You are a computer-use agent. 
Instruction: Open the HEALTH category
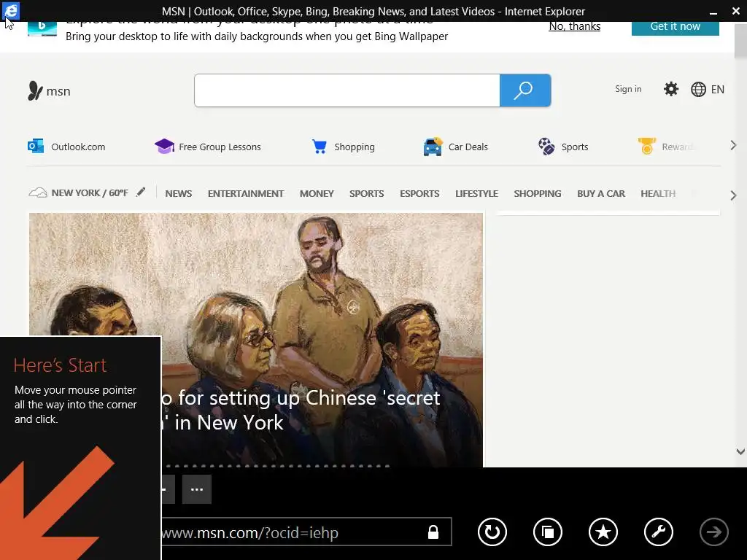658,193
